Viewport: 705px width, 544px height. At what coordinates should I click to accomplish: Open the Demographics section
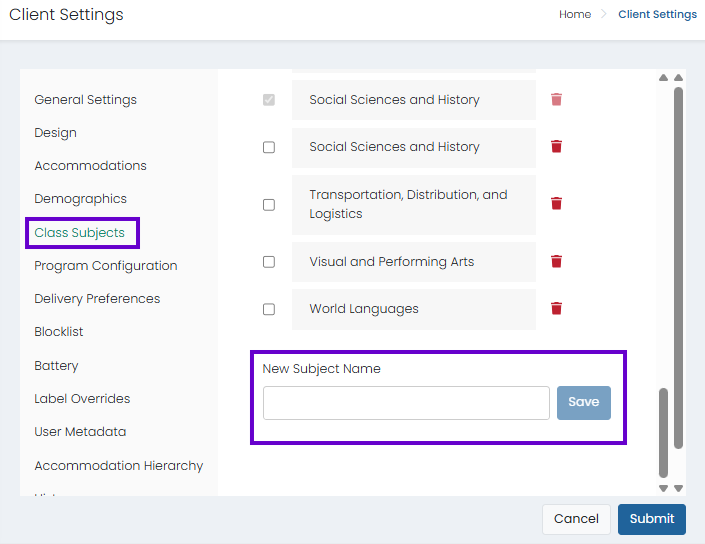[x=80, y=199]
